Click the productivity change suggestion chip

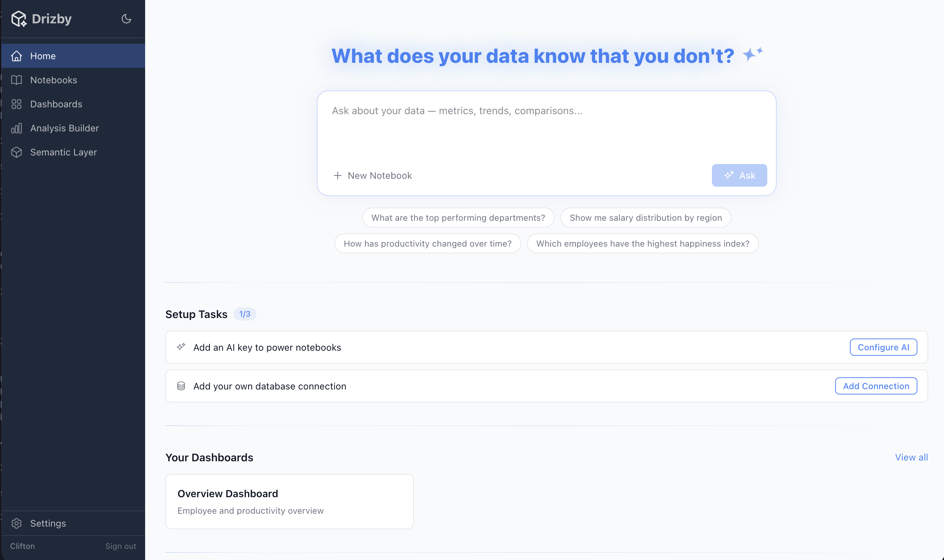[x=427, y=243]
